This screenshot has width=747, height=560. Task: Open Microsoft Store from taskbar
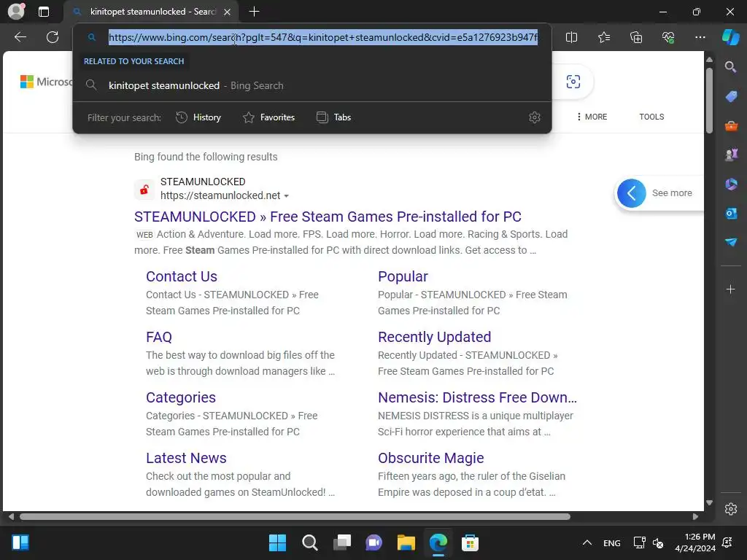(470, 542)
